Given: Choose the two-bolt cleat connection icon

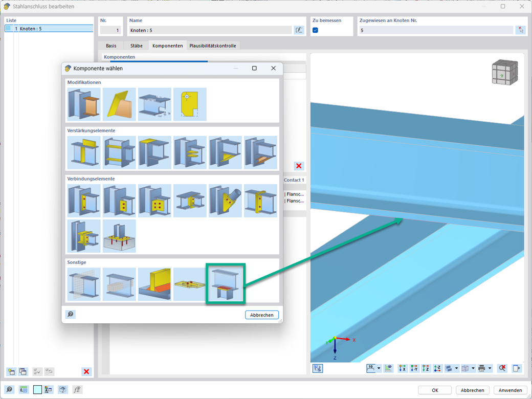Looking at the screenshot, I should point(119,201).
